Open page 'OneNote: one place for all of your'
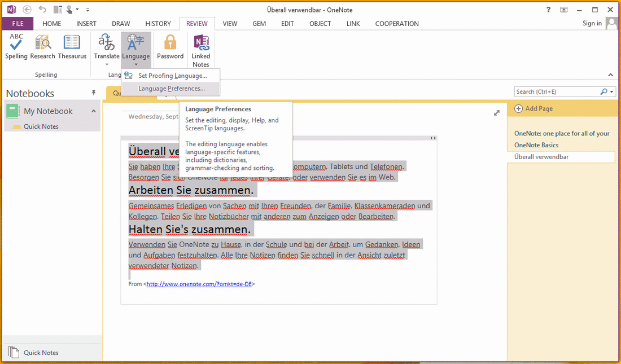Screen dimensions: 621x364 click(562, 134)
